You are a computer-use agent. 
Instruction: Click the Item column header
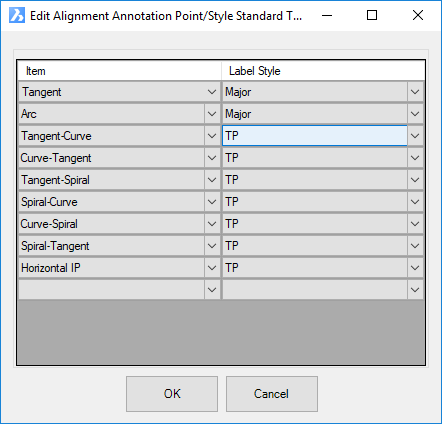coord(119,71)
